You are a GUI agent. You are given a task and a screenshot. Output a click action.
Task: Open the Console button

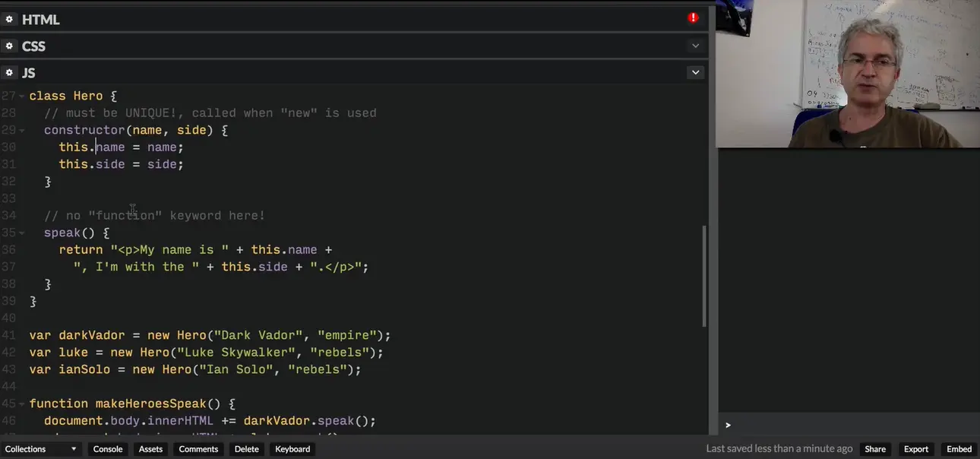pyautogui.click(x=108, y=449)
